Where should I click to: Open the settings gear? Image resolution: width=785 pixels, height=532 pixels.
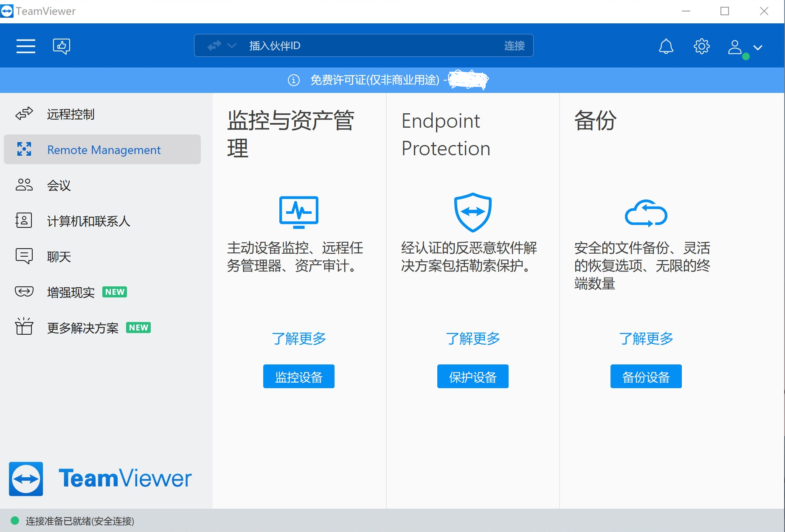pos(701,46)
